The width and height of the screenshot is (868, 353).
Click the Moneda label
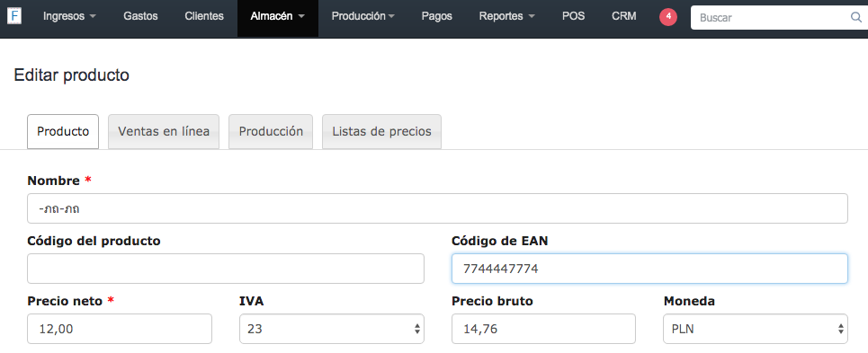[x=689, y=301]
